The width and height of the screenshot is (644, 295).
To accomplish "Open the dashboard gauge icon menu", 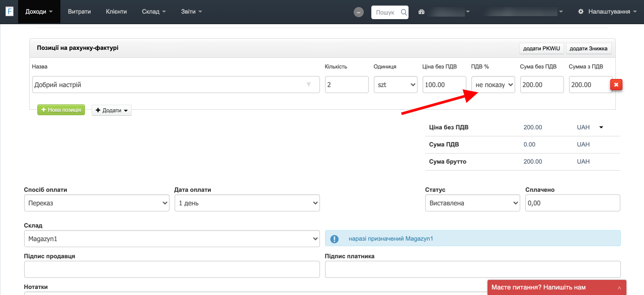I will (422, 12).
